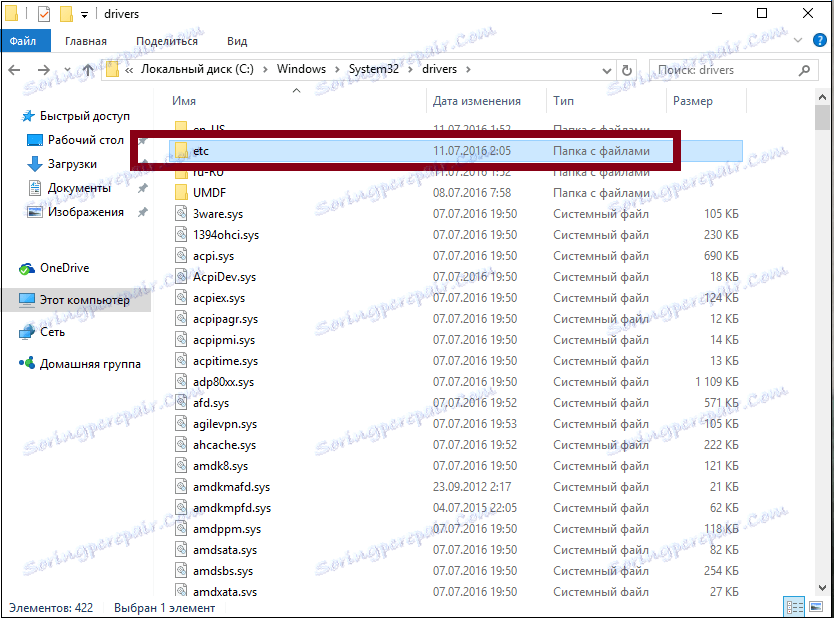This screenshot has height=618, width=834.
Task: Click New folder icon in quick access toolbar
Action: point(66,14)
